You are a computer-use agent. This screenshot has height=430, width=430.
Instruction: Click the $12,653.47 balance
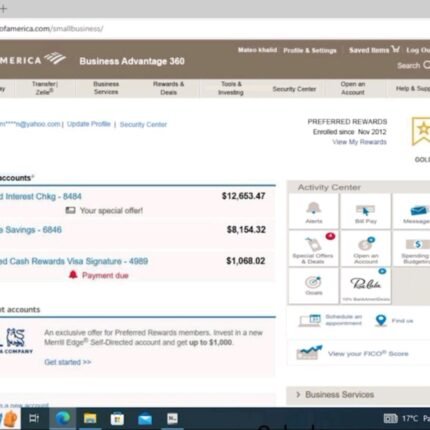point(244,196)
